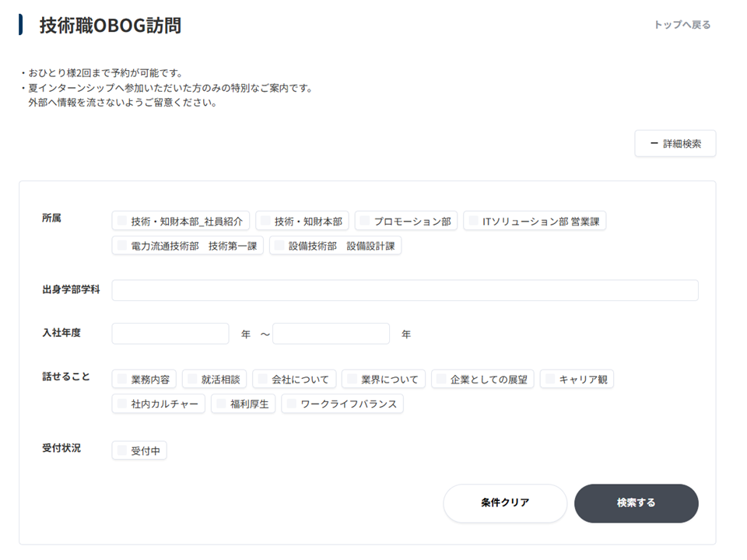Enable the 業務内容 topic checkbox

pyautogui.click(x=121, y=379)
